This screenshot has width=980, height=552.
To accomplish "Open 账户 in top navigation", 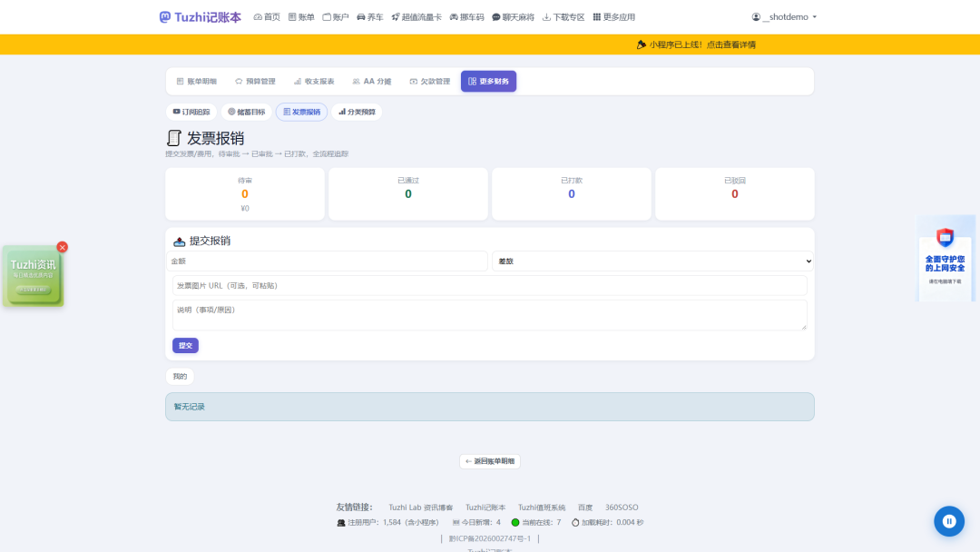I will pyautogui.click(x=336, y=17).
